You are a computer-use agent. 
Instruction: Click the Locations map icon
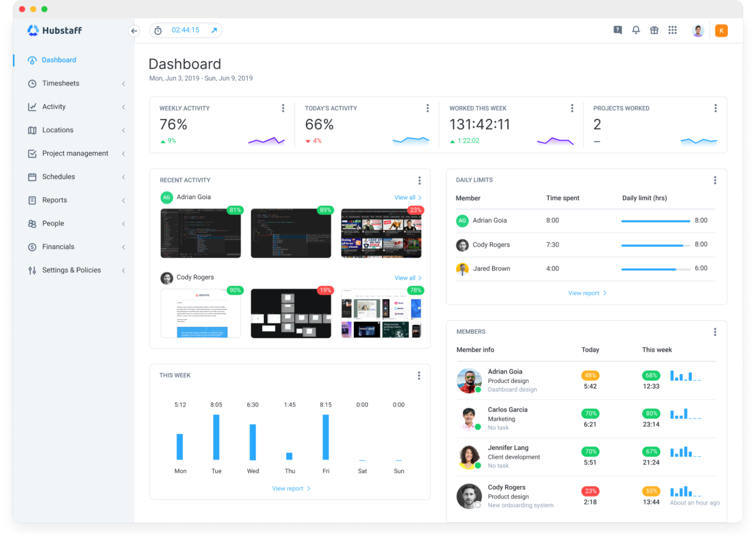pyautogui.click(x=32, y=130)
